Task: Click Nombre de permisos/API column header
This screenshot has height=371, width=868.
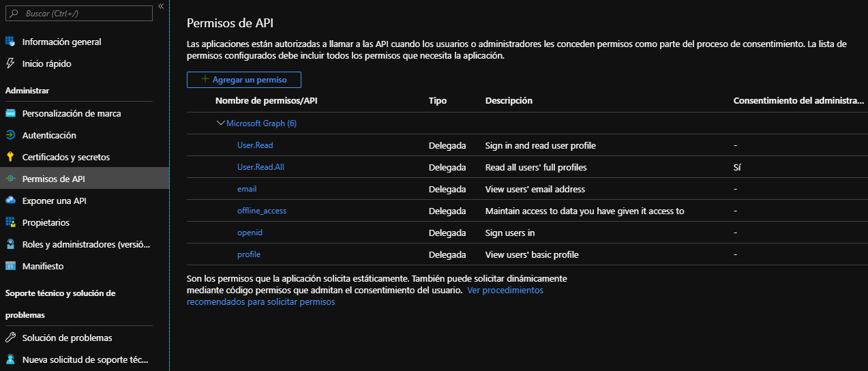Action: [267, 100]
